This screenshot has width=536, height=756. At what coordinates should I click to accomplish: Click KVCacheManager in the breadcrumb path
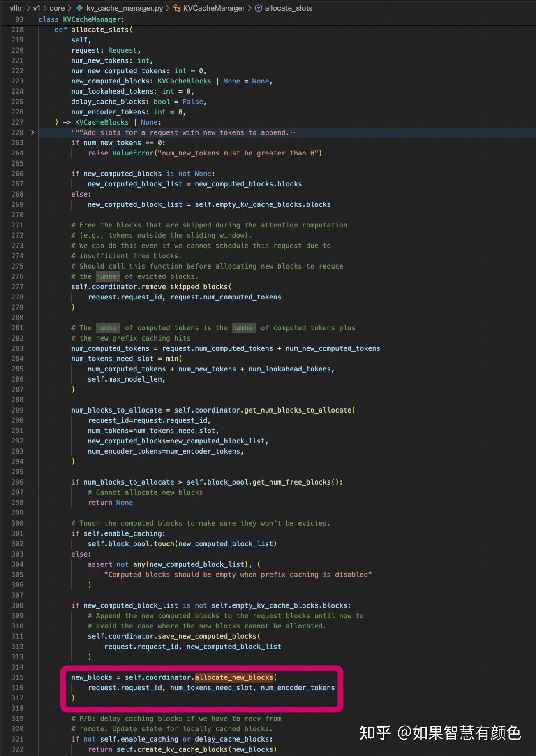click(214, 8)
